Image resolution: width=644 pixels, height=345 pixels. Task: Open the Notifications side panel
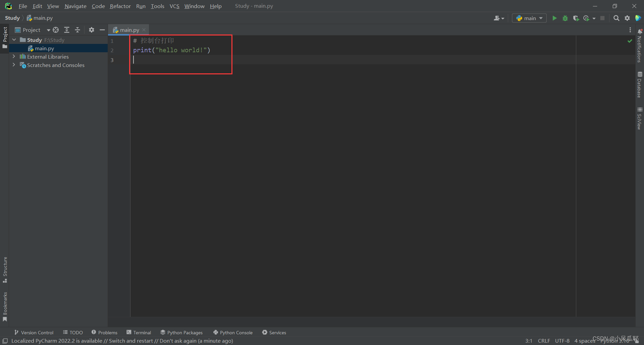[x=640, y=46]
